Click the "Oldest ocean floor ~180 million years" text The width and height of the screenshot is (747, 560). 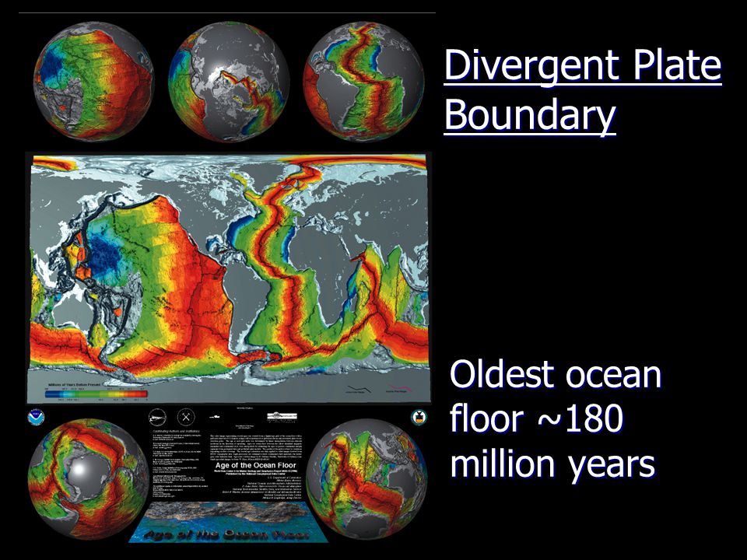pyautogui.click(x=556, y=419)
